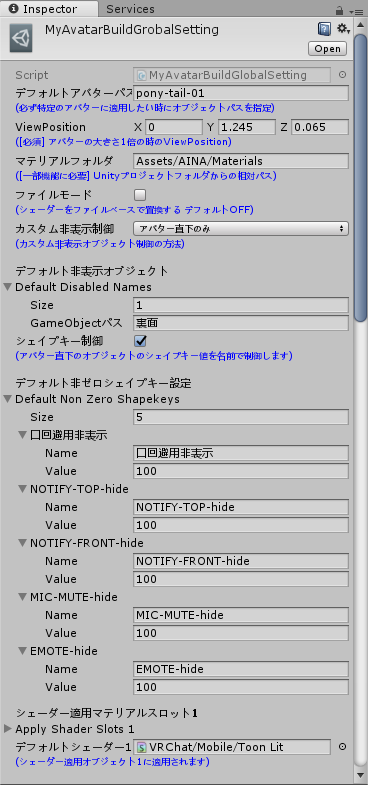This screenshot has width=368, height=785.
Task: Edit the ViewPosition Z value 0.065
Action: [x=320, y=127]
